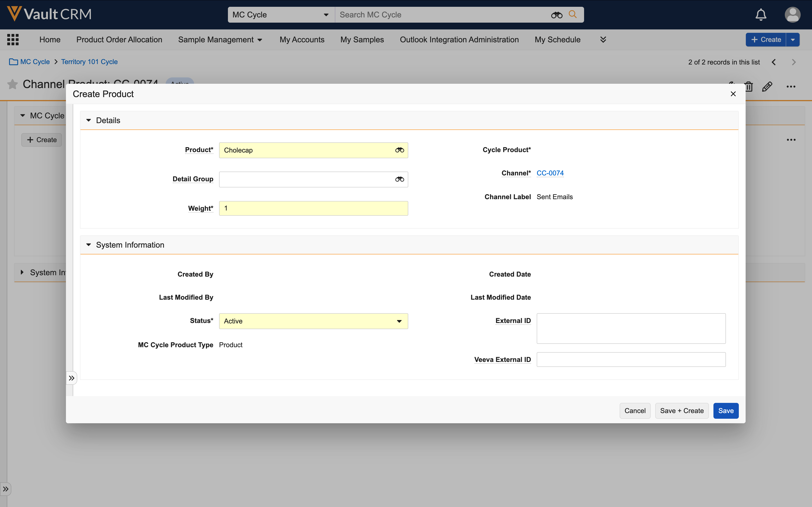The image size is (812, 507).
Task: Open the notifications bell
Action: tap(761, 15)
